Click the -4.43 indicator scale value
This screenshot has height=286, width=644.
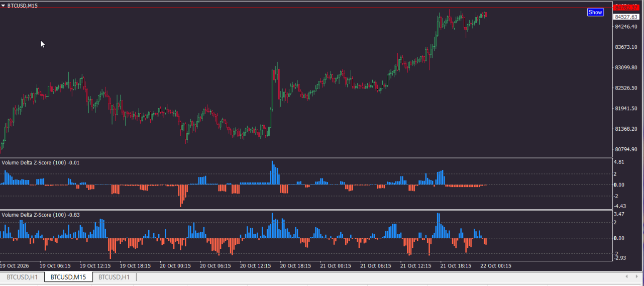[620, 206]
